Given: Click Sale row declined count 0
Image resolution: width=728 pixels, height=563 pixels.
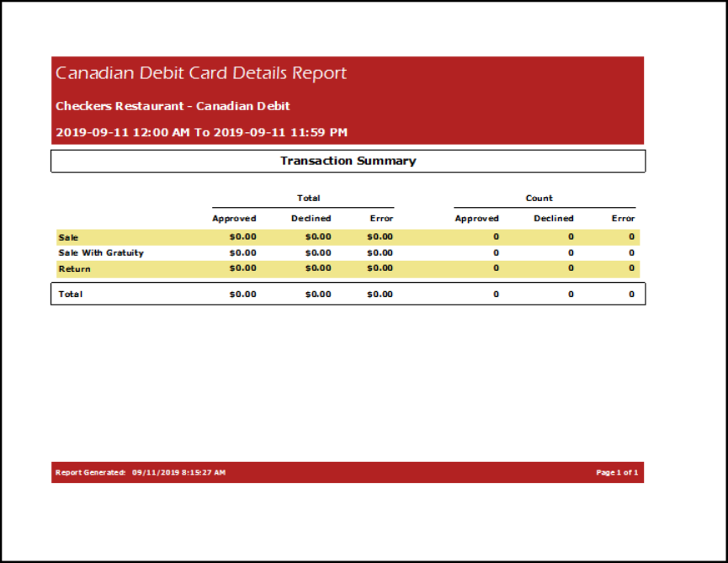Looking at the screenshot, I should (571, 236).
